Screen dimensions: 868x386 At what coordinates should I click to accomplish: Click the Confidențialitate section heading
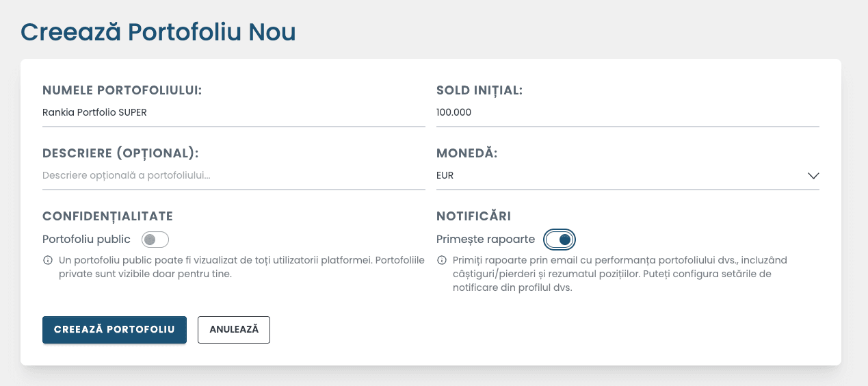[107, 216]
